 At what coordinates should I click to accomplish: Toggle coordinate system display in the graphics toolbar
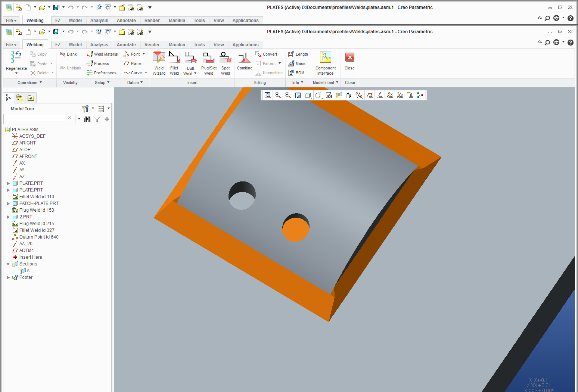coord(400,95)
